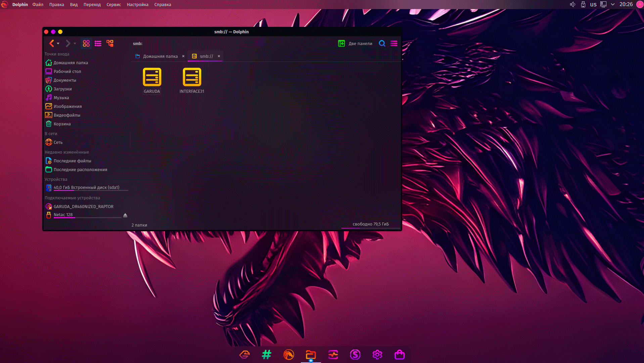Image resolution: width=644 pixels, height=363 pixels.
Task: Click the smb: location path field
Action: click(138, 43)
